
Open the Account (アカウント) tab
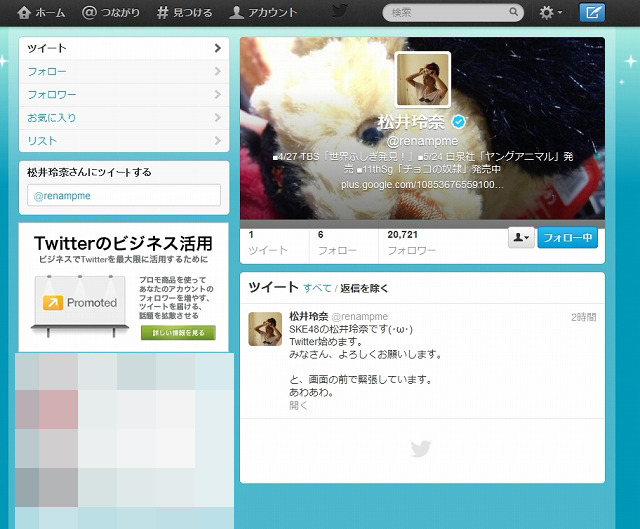point(263,13)
